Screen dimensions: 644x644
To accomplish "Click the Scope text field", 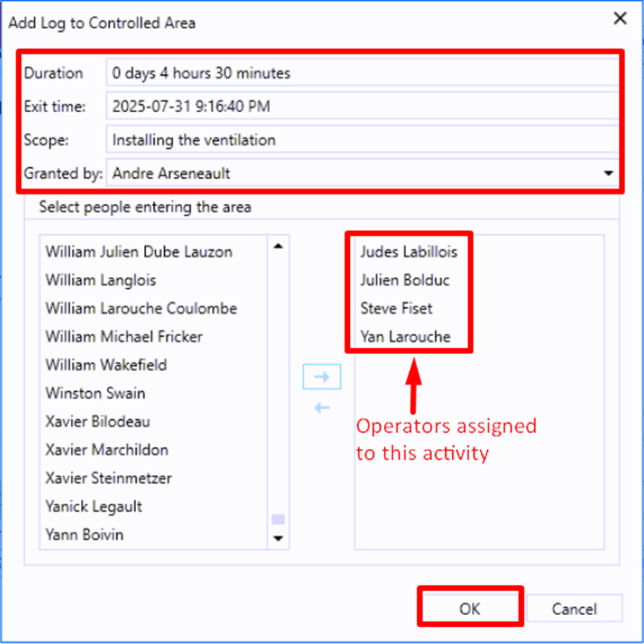I will click(x=361, y=139).
